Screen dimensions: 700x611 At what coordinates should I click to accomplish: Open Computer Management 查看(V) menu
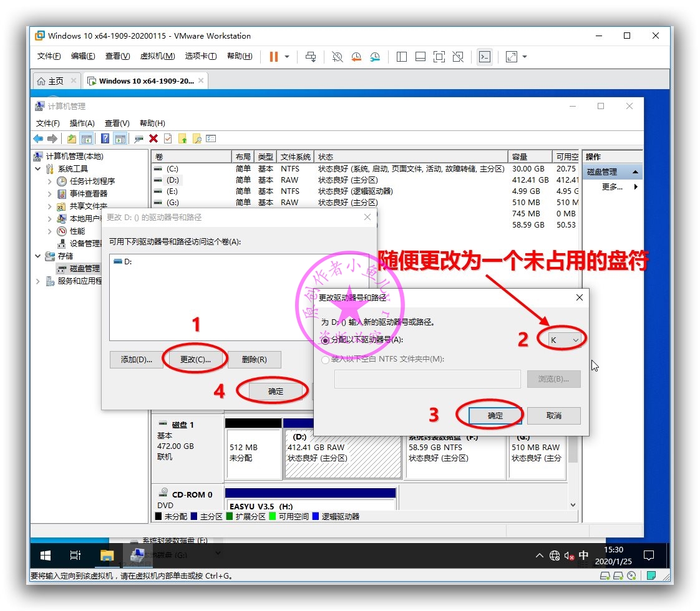[117, 123]
